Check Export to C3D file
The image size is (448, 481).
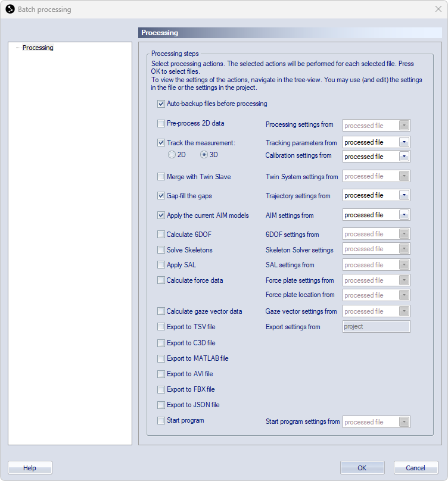pos(161,343)
